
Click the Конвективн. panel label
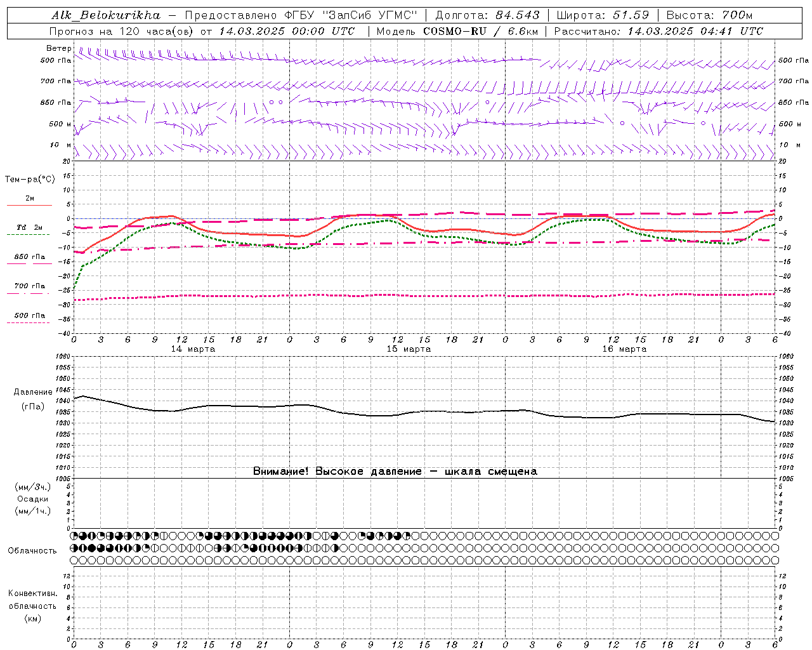pyautogui.click(x=32, y=594)
